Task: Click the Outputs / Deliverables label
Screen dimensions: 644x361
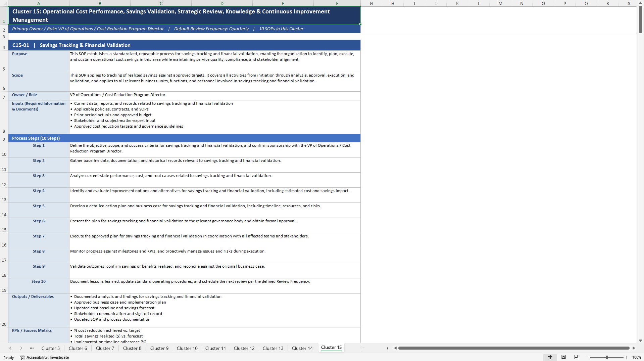Action: 39,310
